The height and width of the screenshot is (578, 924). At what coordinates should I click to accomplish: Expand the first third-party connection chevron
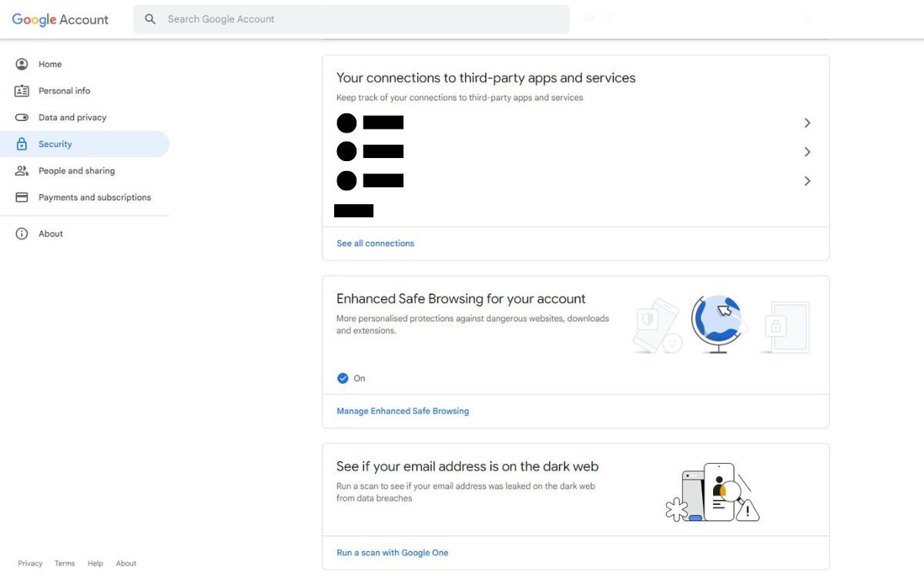pyautogui.click(x=807, y=123)
